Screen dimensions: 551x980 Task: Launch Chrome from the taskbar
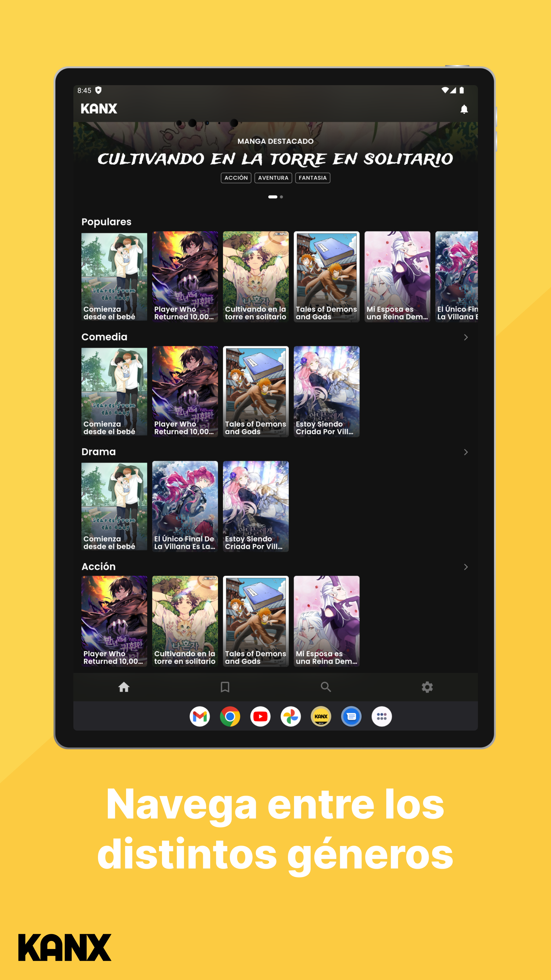pyautogui.click(x=230, y=716)
